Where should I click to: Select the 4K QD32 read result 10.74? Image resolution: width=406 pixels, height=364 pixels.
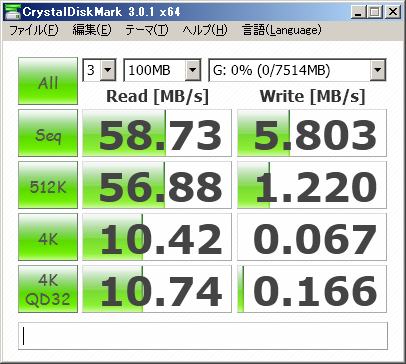pos(157,289)
